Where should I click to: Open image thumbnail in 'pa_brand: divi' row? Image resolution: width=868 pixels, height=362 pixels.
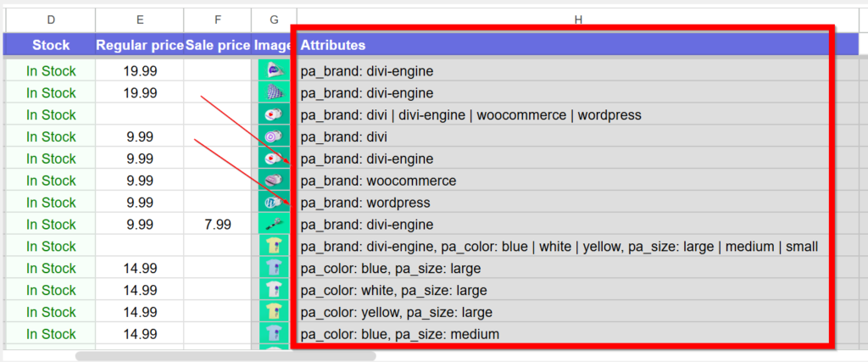click(275, 136)
